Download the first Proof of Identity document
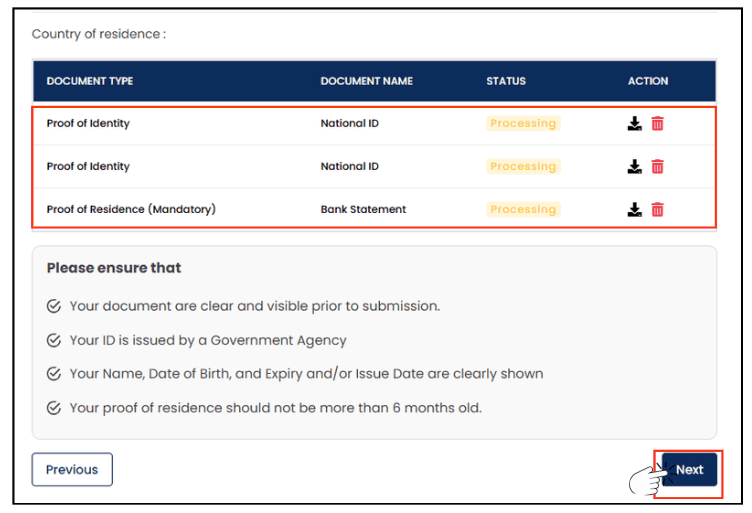 (x=634, y=124)
